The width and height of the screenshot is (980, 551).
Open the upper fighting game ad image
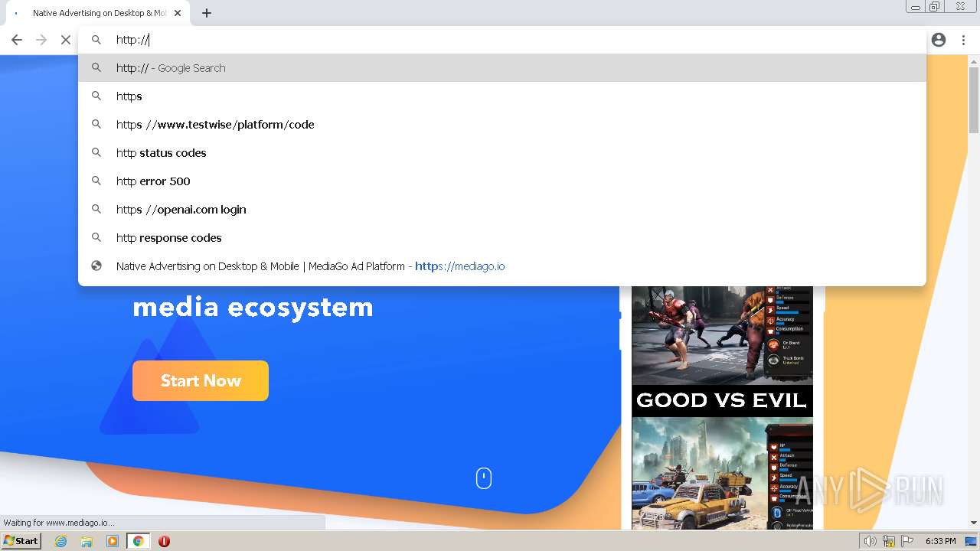pyautogui.click(x=722, y=335)
